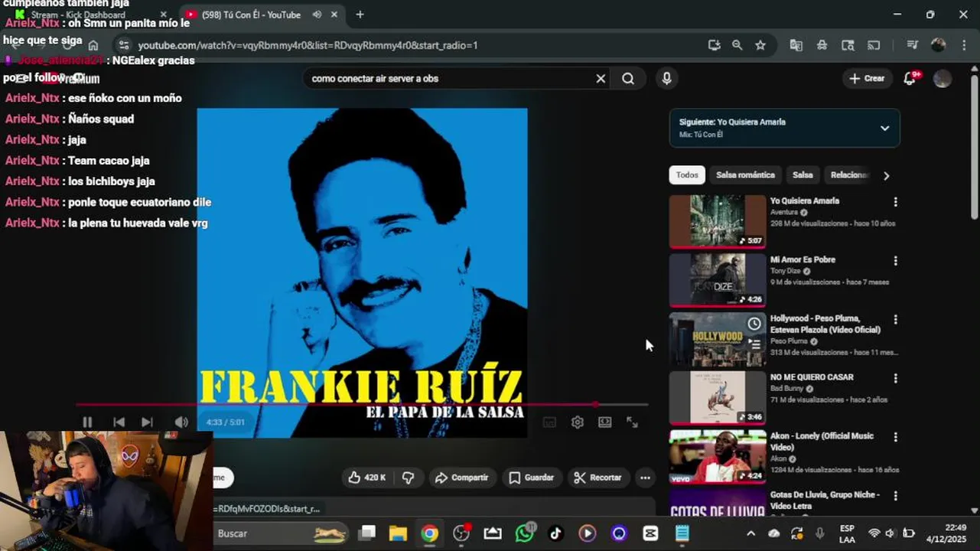Open Chrome media controls icon
The width and height of the screenshot is (980, 551).
point(912,45)
